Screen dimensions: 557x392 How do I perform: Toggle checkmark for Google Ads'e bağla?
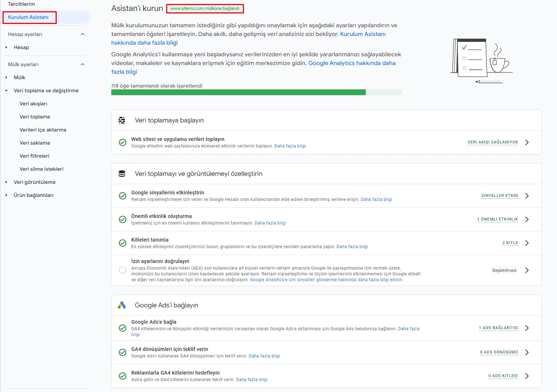pyautogui.click(x=123, y=328)
